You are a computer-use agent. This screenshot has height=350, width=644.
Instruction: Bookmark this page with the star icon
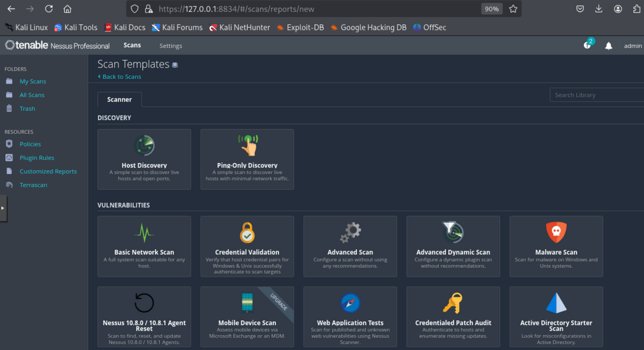point(513,9)
